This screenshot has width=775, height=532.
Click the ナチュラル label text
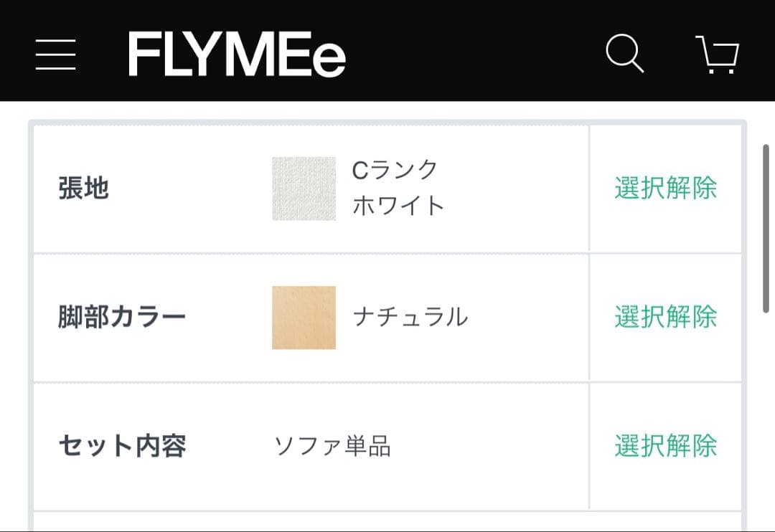pos(411,315)
